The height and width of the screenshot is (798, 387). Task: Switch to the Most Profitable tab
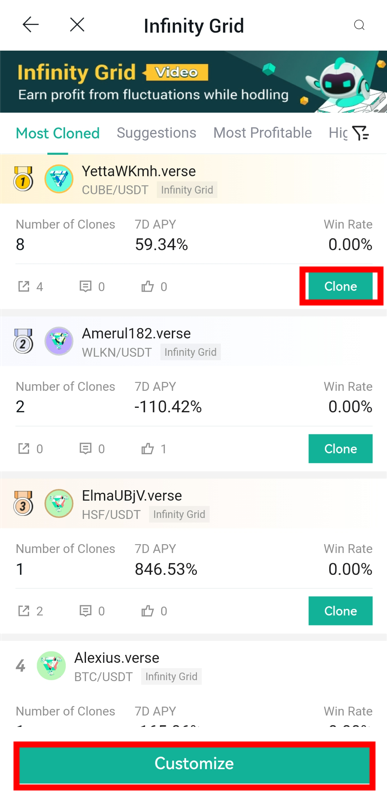click(262, 133)
